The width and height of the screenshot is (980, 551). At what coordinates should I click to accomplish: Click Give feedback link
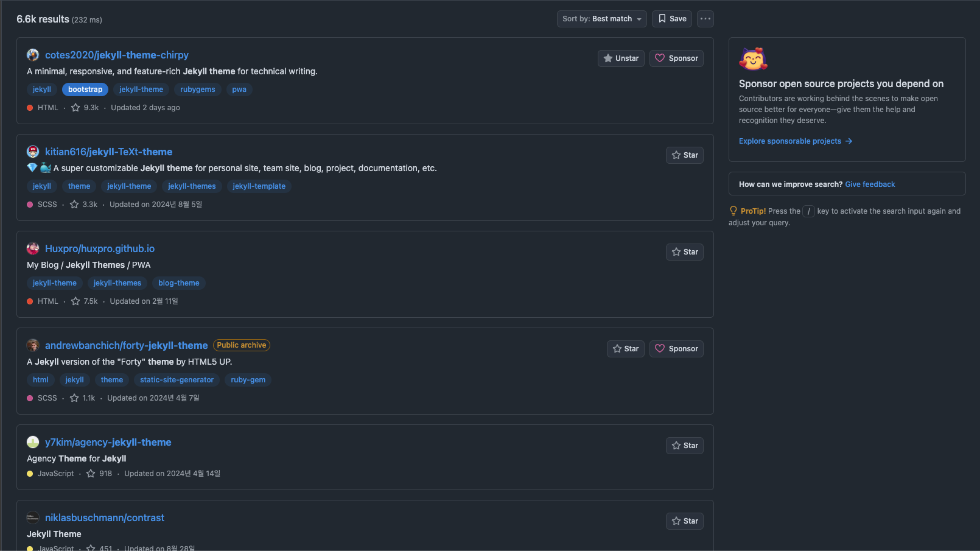pyautogui.click(x=870, y=184)
